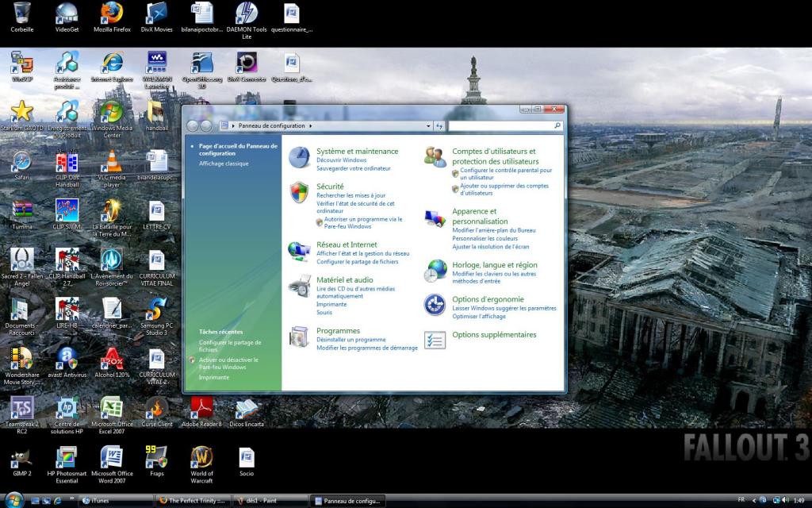The height and width of the screenshot is (508, 812).
Task: Click Sauvegarder votre ordinateur link
Action: coord(354,168)
